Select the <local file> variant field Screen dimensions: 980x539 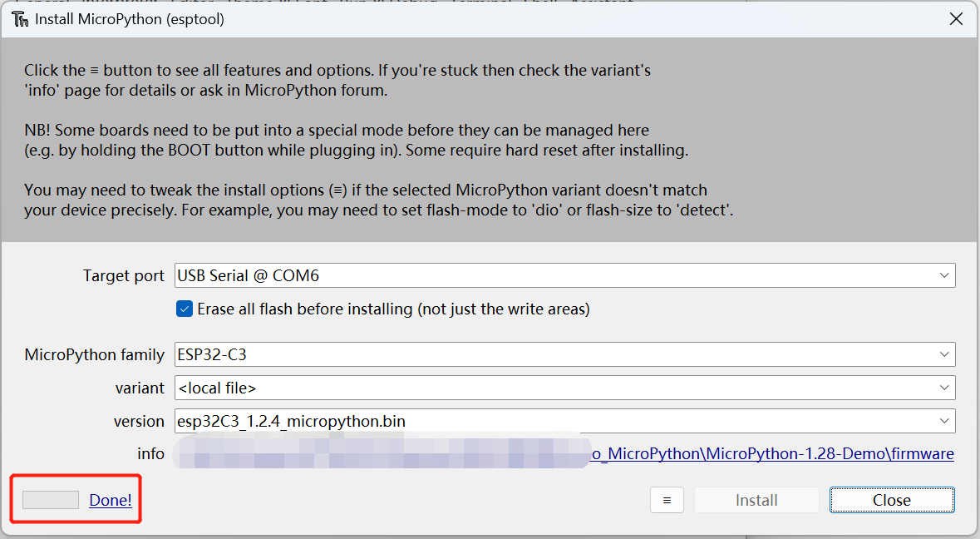click(x=564, y=388)
